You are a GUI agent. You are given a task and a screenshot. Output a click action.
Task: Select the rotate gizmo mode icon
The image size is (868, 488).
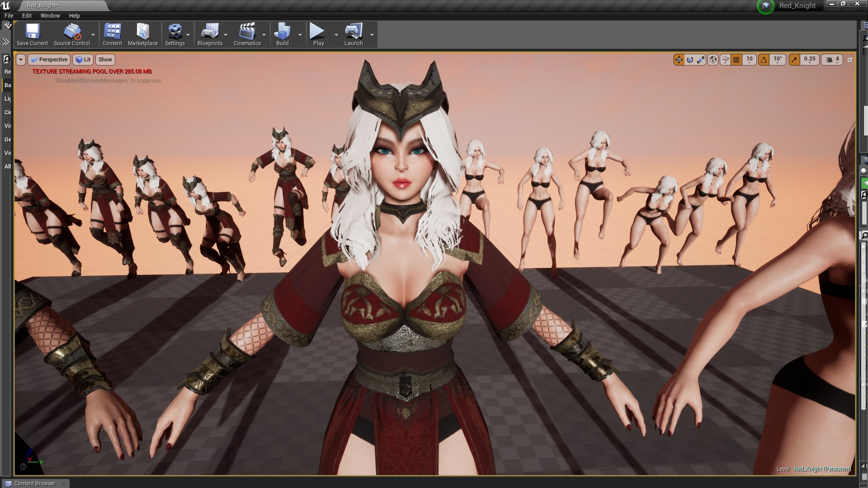690,60
